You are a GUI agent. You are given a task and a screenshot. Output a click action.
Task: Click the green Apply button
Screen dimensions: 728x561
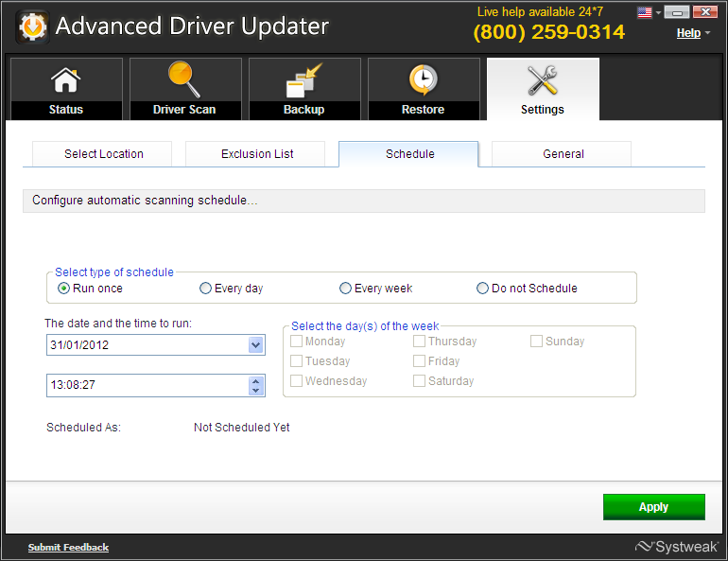(654, 507)
